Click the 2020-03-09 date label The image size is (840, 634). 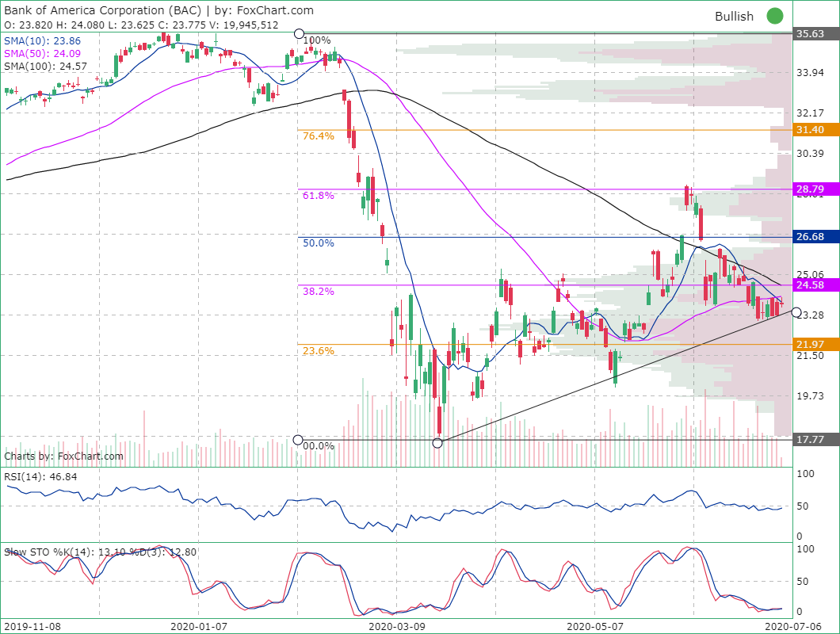[397, 627]
